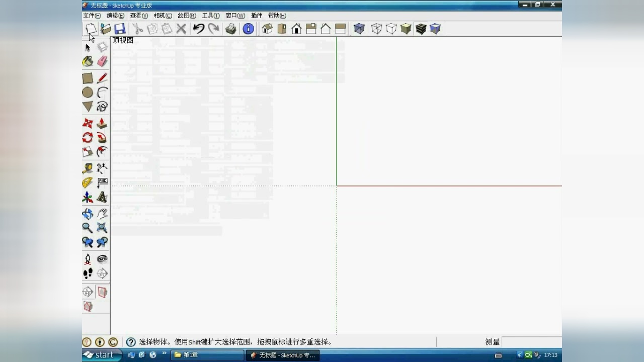
Task: Select the Rectangle tool
Action: pos(88,78)
